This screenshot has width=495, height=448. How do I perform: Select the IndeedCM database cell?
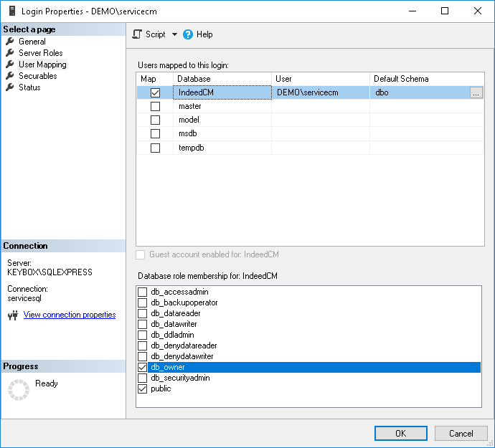pyautogui.click(x=222, y=92)
